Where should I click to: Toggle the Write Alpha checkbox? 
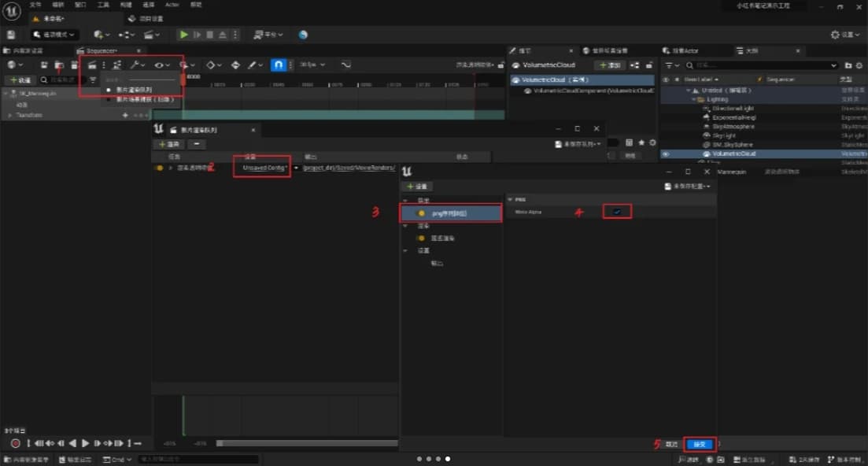(x=617, y=212)
